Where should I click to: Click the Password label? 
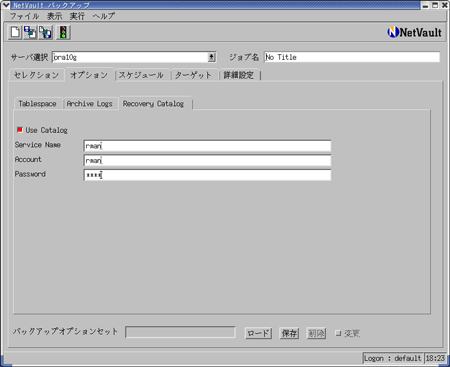(30, 174)
